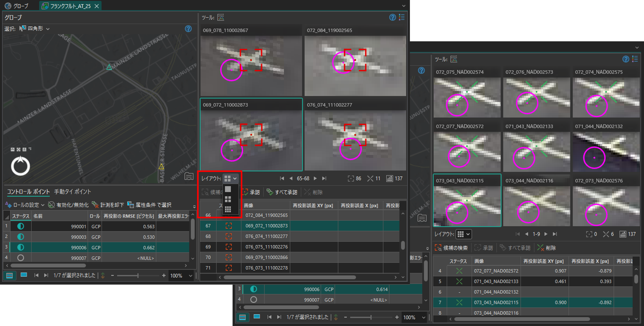Go to next image page after 65-68
The width and height of the screenshot is (644, 326).
click(315, 178)
